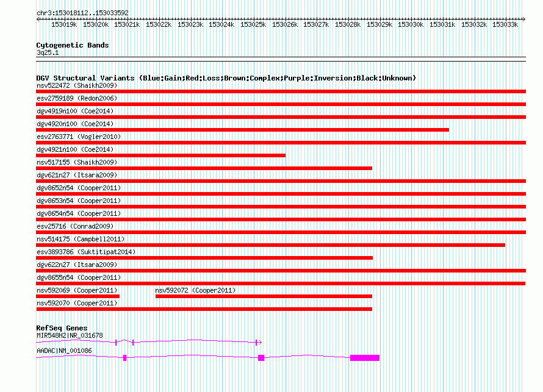Click the red bar for nsv522472
543x392 pixels.
281,91
